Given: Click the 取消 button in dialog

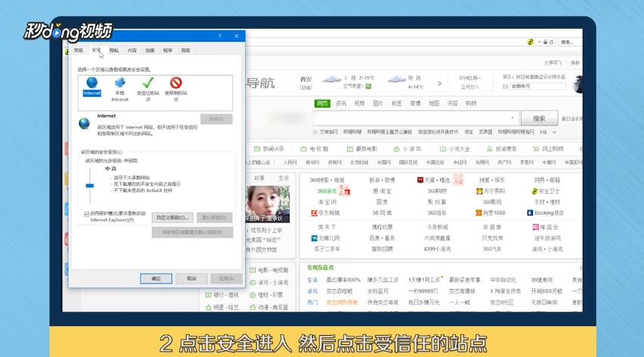Looking at the screenshot, I should (x=191, y=278).
